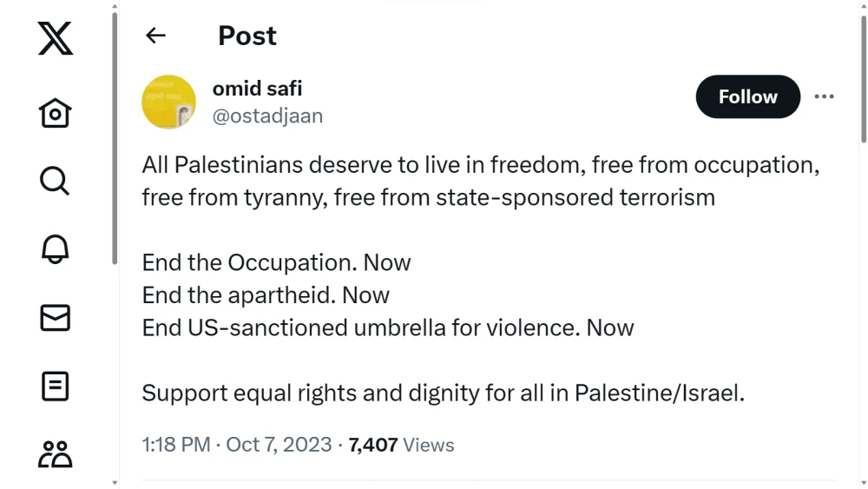Follow the omid safi account

tap(747, 96)
